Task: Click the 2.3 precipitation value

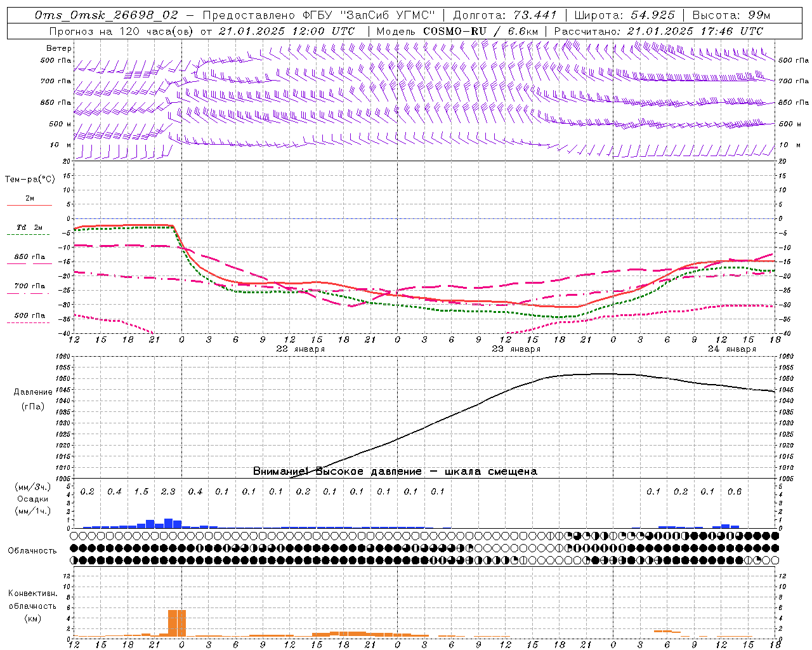Action: click(x=168, y=492)
